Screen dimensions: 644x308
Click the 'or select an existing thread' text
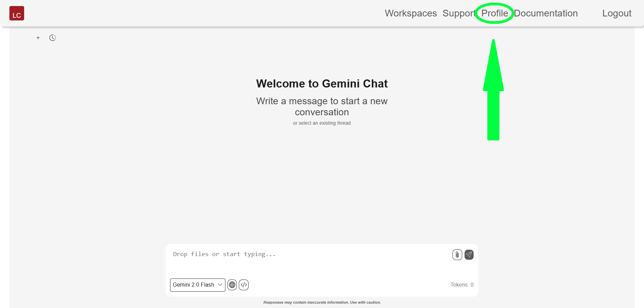[x=322, y=123]
